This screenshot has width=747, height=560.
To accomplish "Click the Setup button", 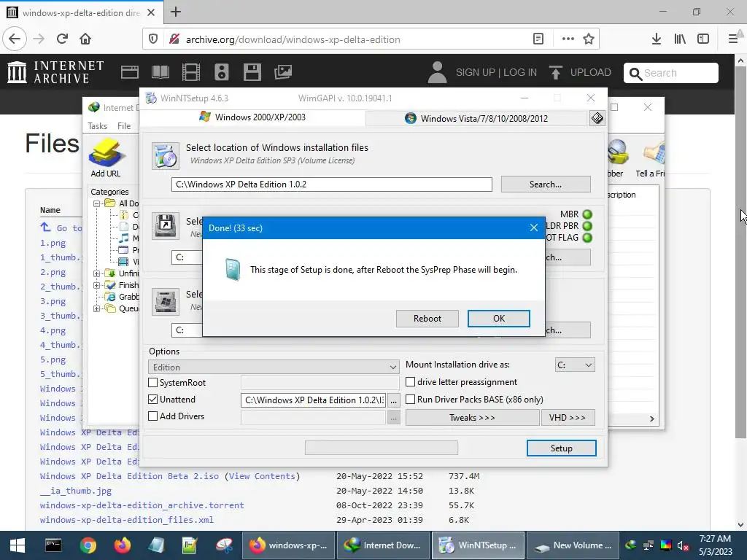I will coord(561,448).
